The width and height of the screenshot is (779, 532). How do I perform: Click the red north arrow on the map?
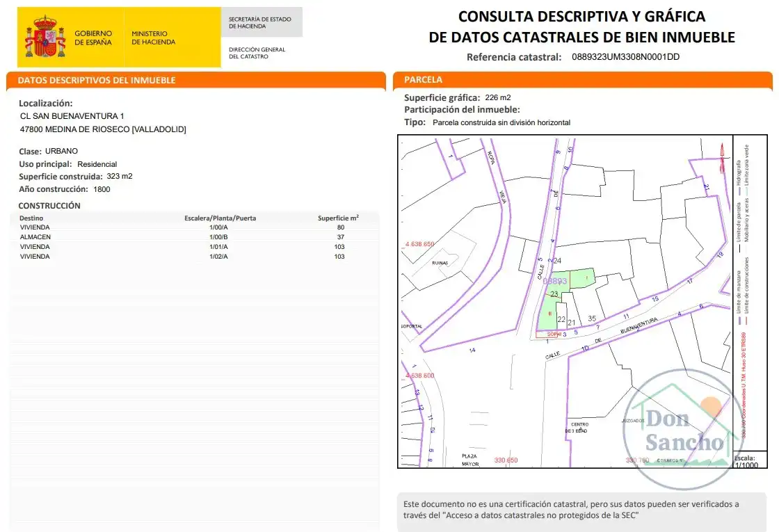723,158
